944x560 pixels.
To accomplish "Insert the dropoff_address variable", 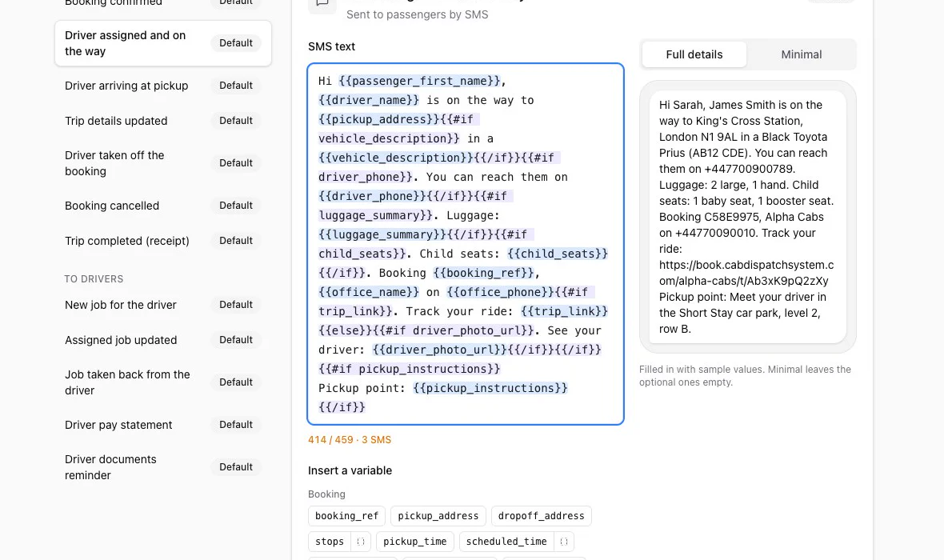I will [542, 516].
